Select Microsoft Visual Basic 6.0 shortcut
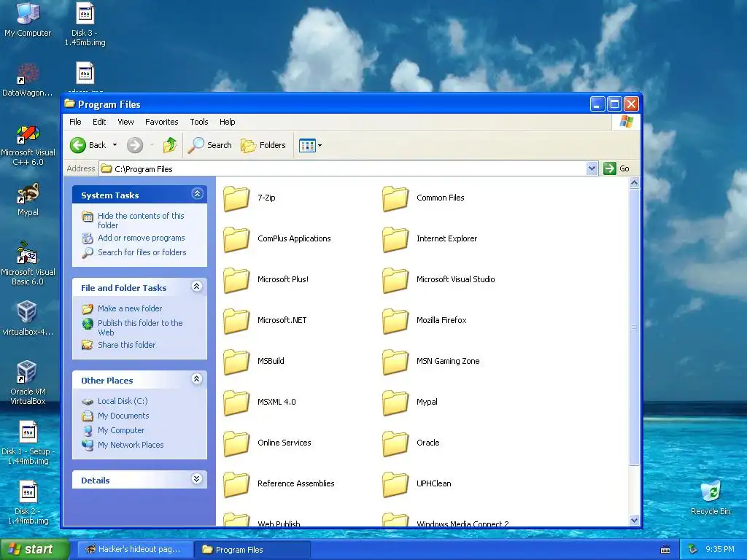Image resolution: width=747 pixels, height=560 pixels. (28, 263)
